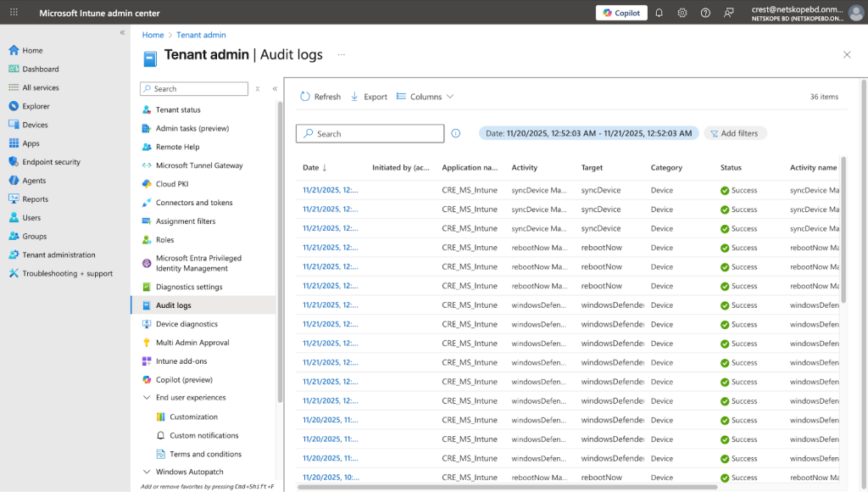The width and height of the screenshot is (868, 492).
Task: Click the audit logs Search box
Action: 370,133
